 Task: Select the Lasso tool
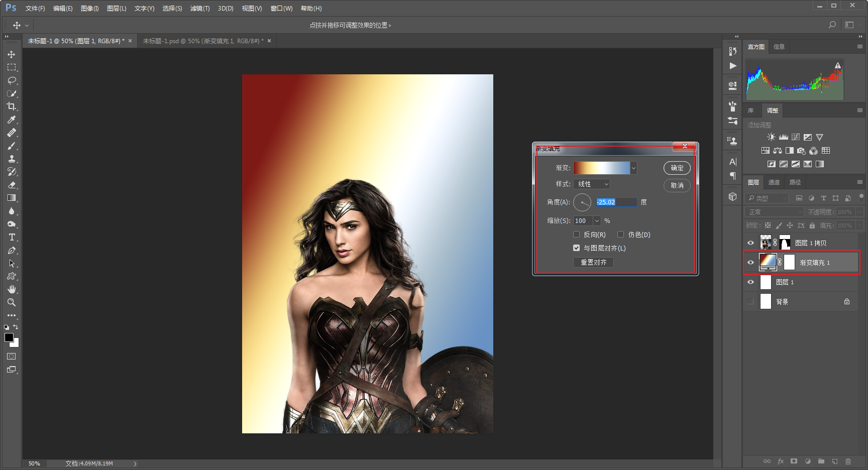12,80
